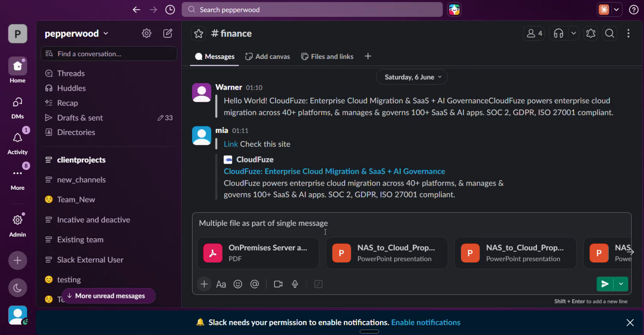Compose a new message icon
644x335 pixels.
(x=168, y=34)
